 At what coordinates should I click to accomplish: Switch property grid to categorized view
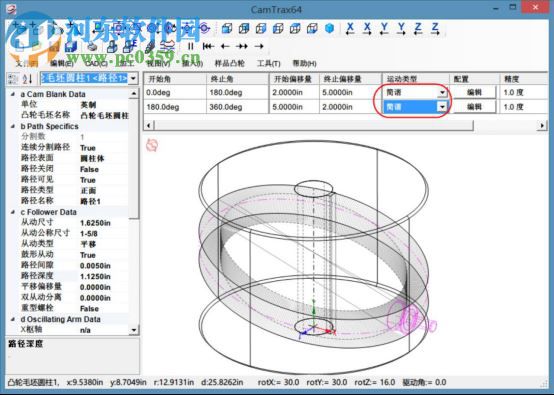click(x=13, y=78)
